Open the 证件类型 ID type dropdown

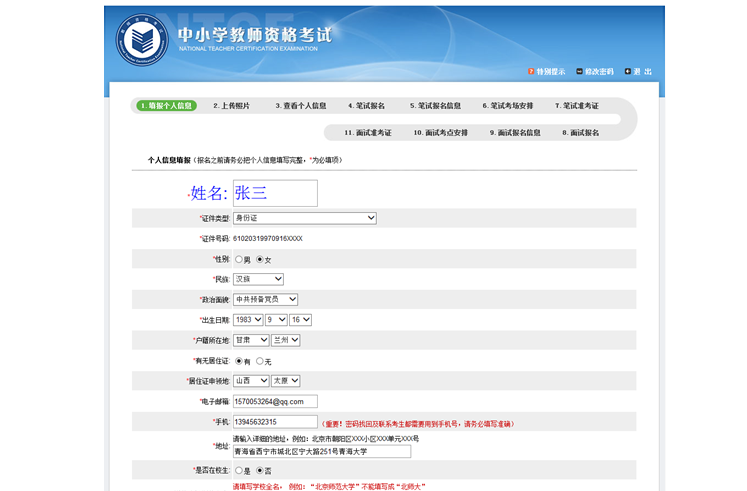304,218
